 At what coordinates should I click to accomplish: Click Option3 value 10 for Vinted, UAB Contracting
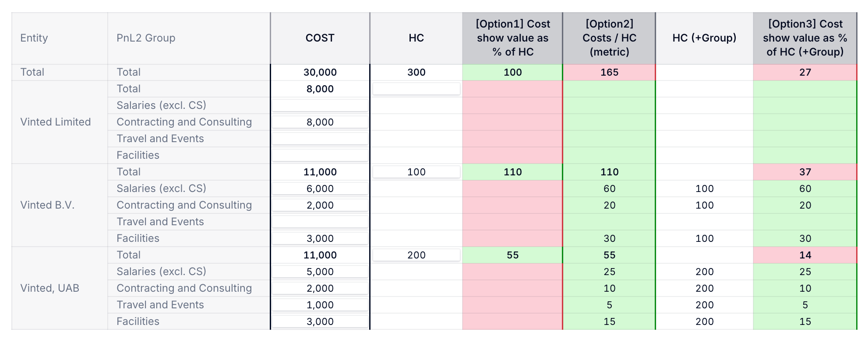[805, 288]
